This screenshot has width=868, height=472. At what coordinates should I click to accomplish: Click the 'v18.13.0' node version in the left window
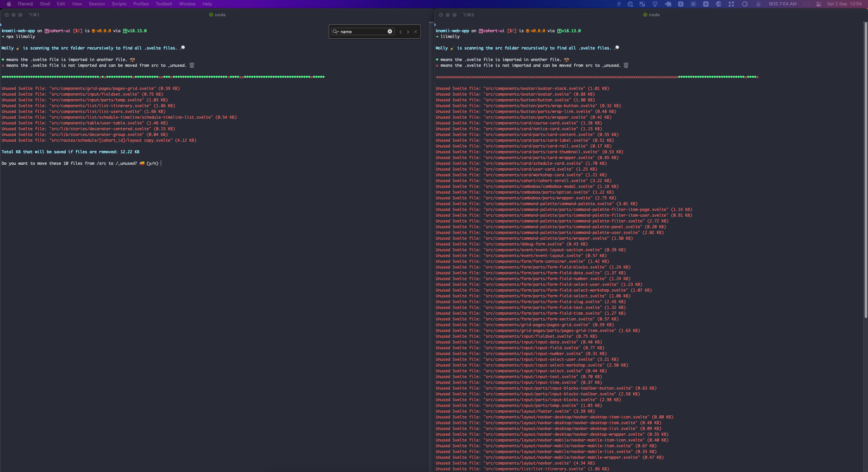coord(137,31)
